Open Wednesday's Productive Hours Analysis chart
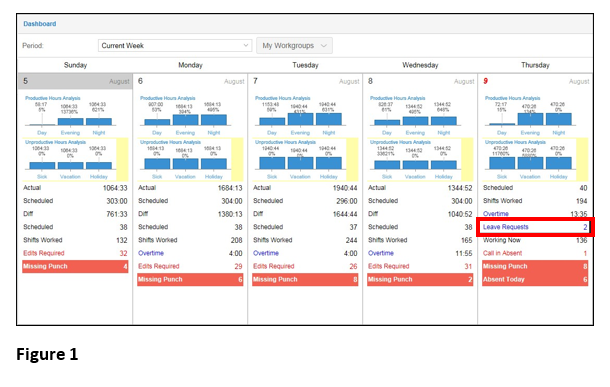Screen dimensions: 610x387 click(415, 115)
